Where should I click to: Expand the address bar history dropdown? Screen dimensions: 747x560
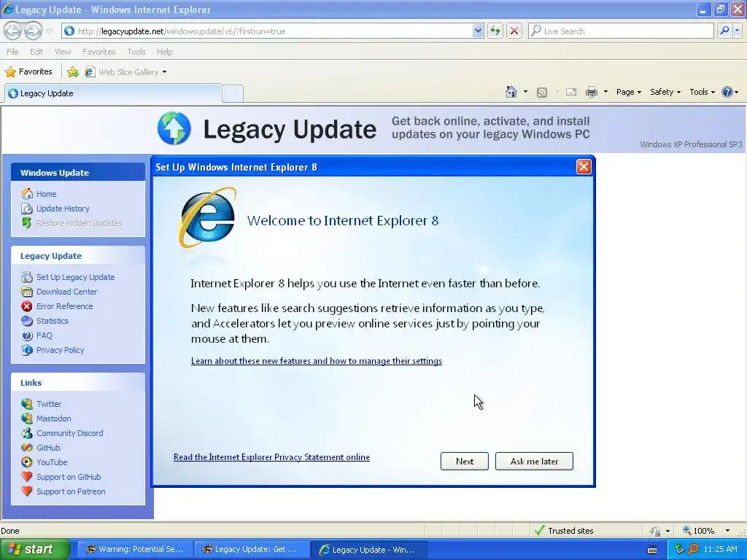[478, 31]
